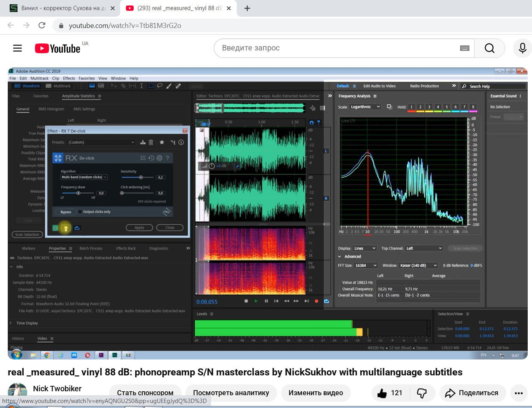532x408 pixels.
Task: Open the RX De-click help question mark
Action: [167, 158]
